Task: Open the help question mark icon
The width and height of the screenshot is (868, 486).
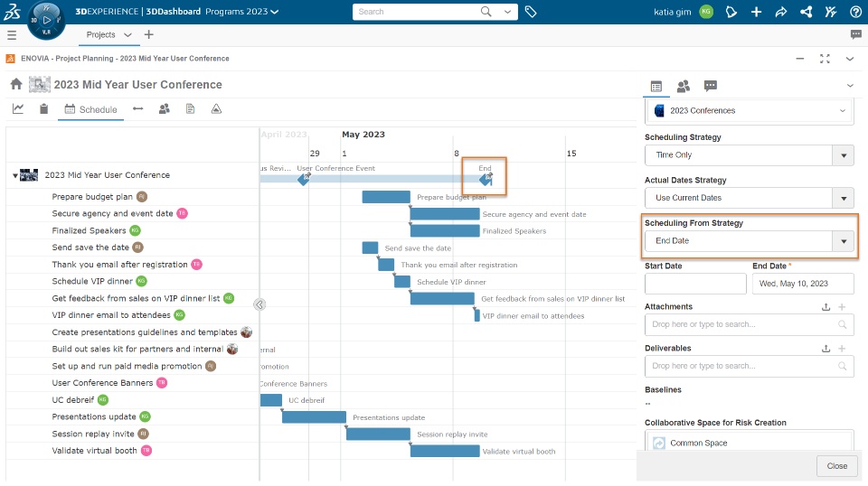Action: [855, 12]
